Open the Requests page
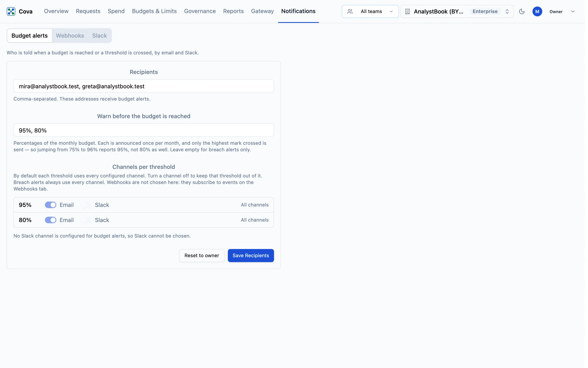 (x=88, y=11)
